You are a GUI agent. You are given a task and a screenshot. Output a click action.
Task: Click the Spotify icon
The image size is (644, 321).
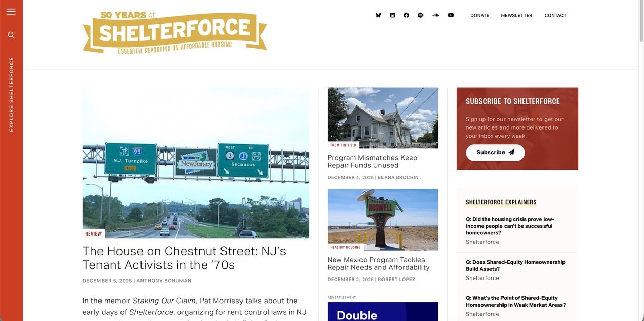[420, 15]
